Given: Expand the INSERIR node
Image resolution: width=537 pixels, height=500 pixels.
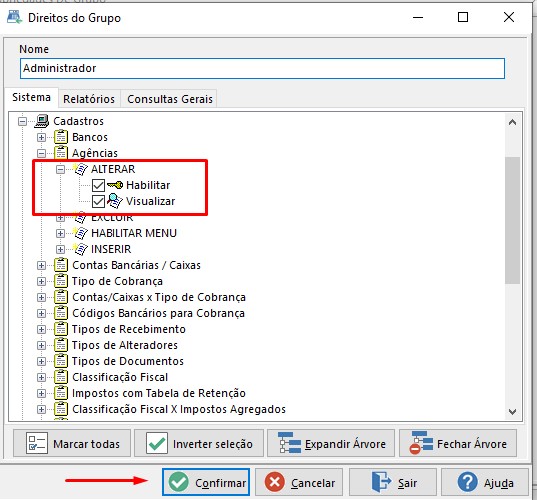Looking at the screenshot, I should click(61, 249).
